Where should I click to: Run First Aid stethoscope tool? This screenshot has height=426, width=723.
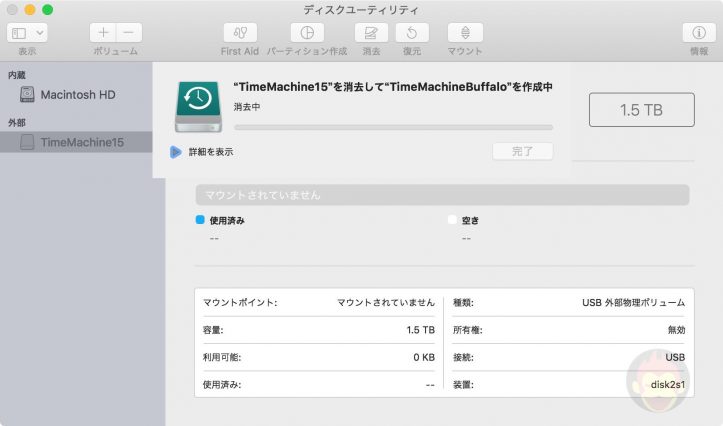[240, 33]
